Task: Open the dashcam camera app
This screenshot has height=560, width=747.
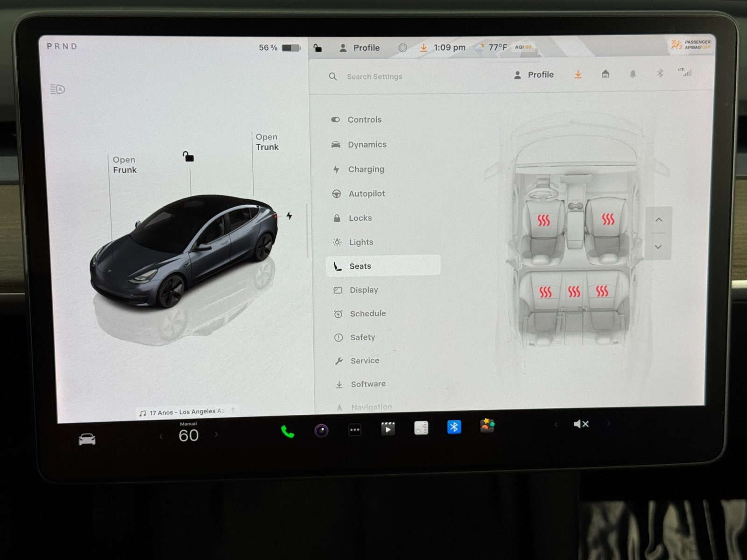Action: coord(321,430)
